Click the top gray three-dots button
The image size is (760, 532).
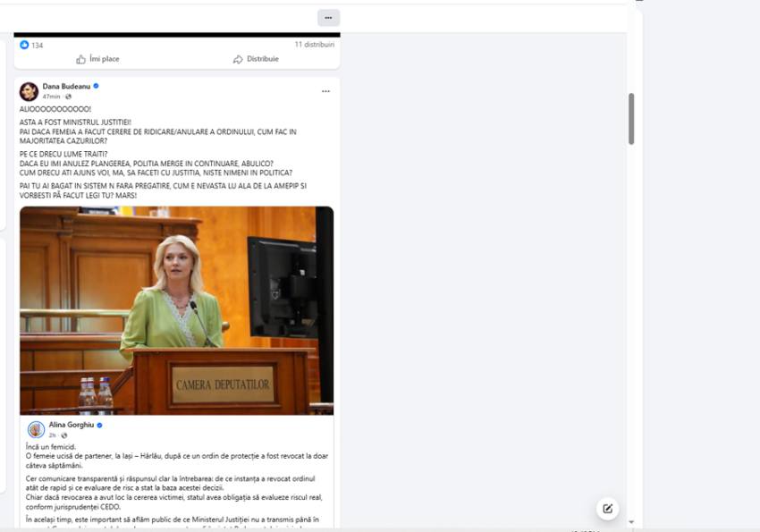[328, 18]
